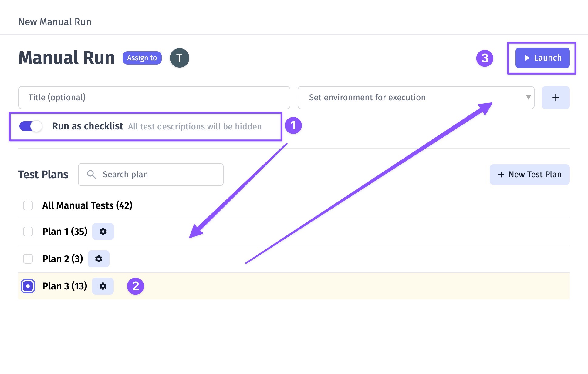Click the add environment plus button

click(x=556, y=97)
